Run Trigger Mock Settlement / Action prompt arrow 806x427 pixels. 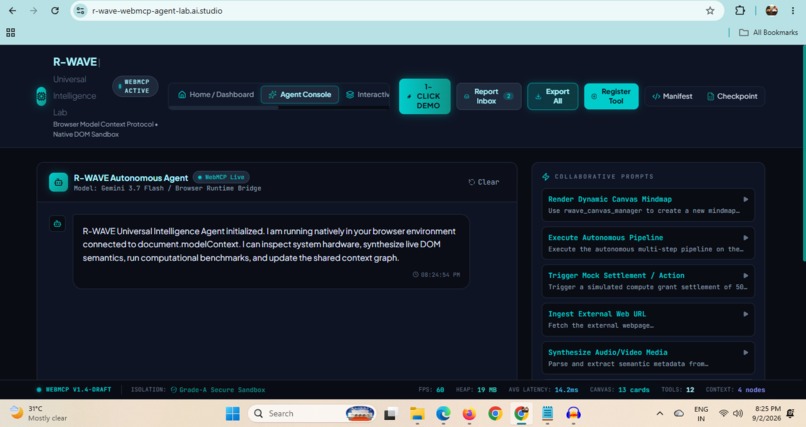pos(745,276)
